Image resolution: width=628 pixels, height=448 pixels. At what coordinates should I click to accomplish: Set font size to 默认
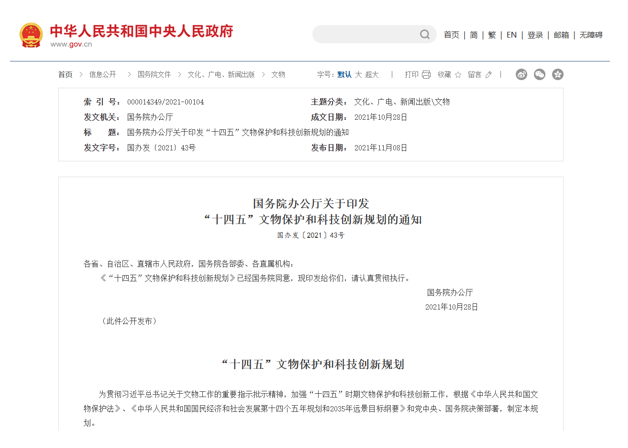click(x=344, y=74)
